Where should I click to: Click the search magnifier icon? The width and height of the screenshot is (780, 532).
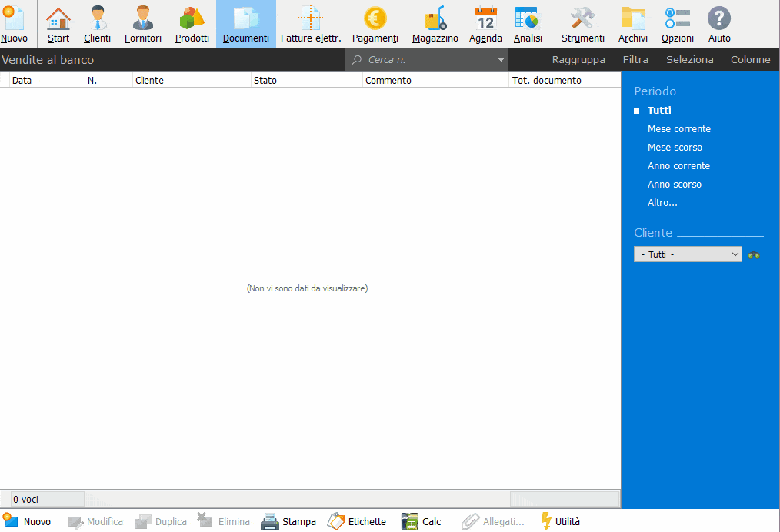tap(356, 60)
